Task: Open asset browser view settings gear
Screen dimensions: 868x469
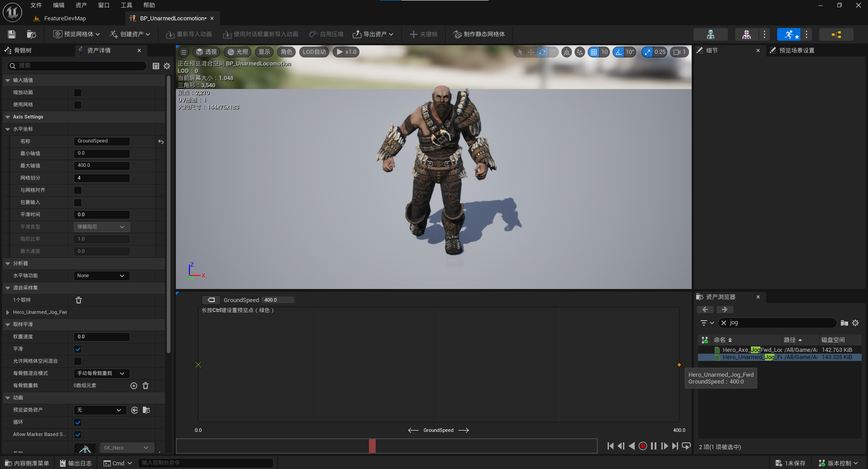Action: pos(855,323)
